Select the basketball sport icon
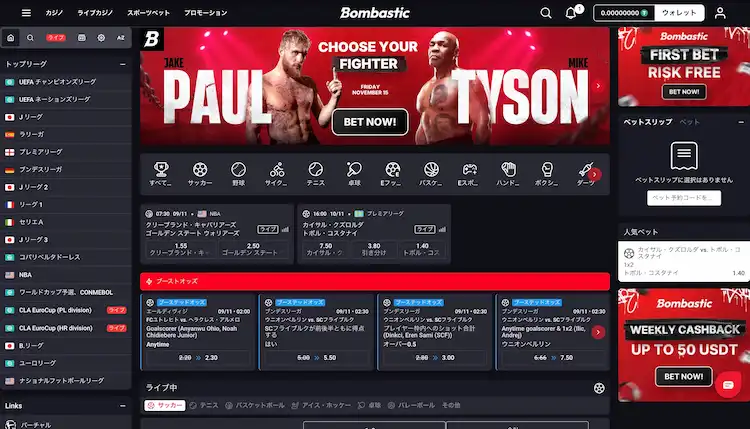The image size is (750, 429). click(x=431, y=174)
